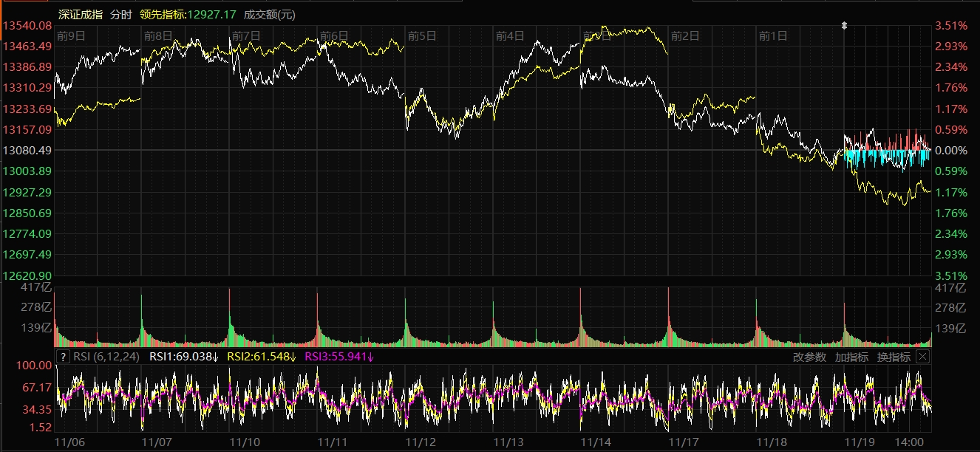Click the double-arrow marker above today's session
Viewport: 980px width, 452px height.
[x=845, y=26]
